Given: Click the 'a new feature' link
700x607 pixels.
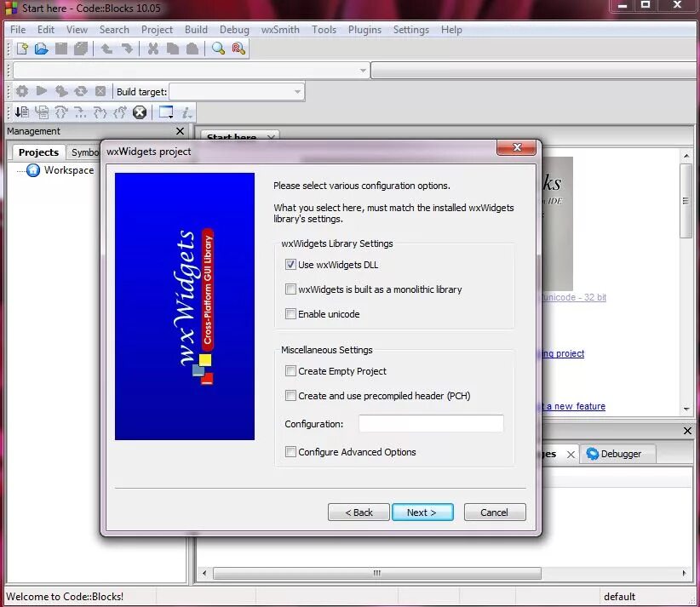Looking at the screenshot, I should (576, 406).
